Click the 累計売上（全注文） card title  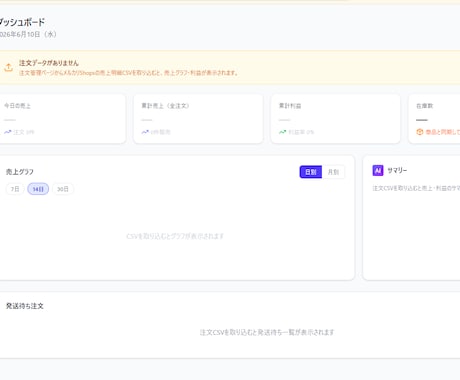pyautogui.click(x=165, y=106)
